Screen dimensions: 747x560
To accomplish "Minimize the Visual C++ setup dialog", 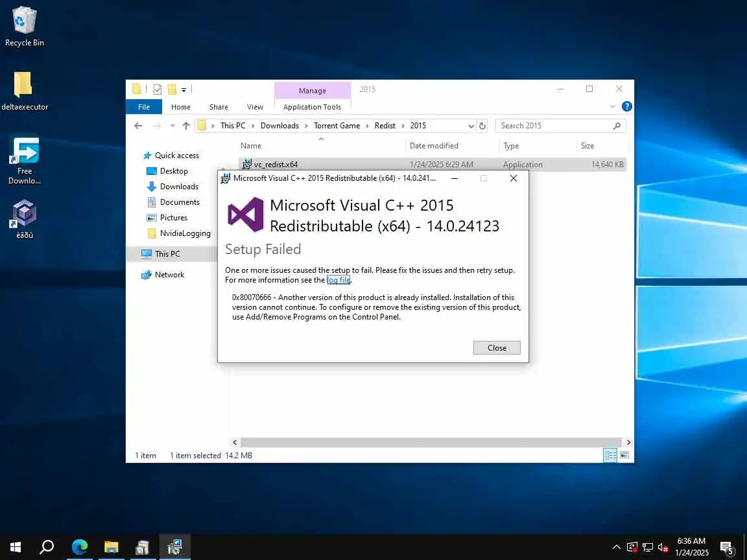I will [x=455, y=178].
